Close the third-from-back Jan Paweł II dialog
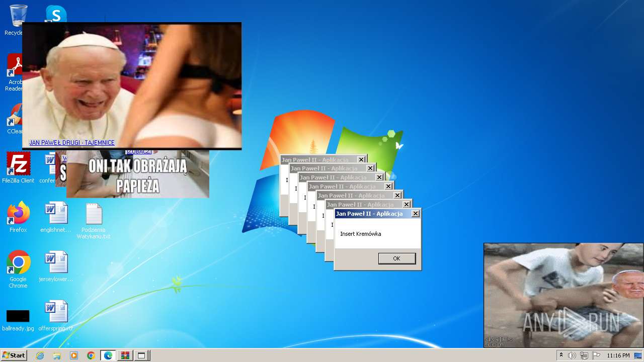The image size is (644, 362). click(379, 177)
